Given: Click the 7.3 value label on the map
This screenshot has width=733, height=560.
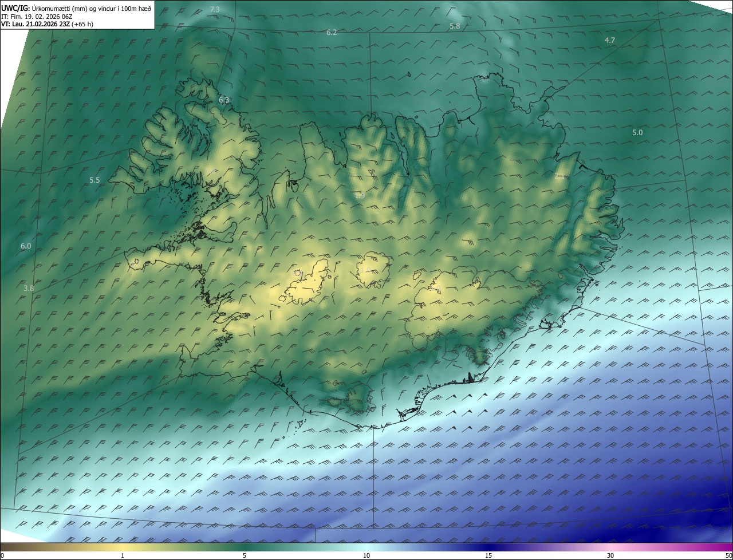Looking at the screenshot, I should click(x=215, y=10).
